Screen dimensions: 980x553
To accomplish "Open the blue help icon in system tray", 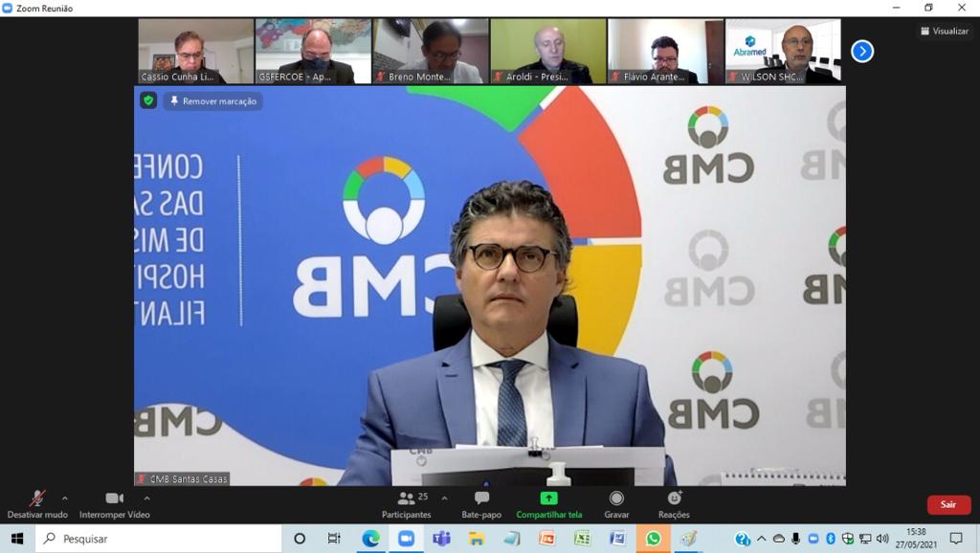I will click(743, 539).
